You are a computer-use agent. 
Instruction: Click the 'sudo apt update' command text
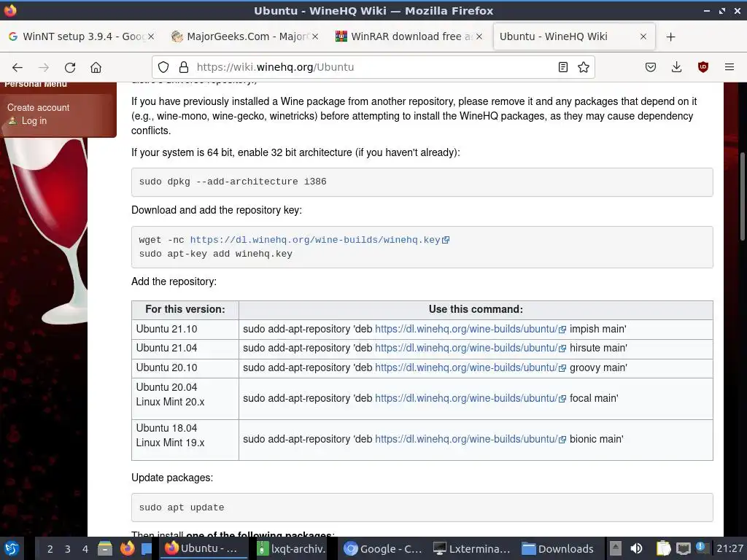[x=182, y=507]
